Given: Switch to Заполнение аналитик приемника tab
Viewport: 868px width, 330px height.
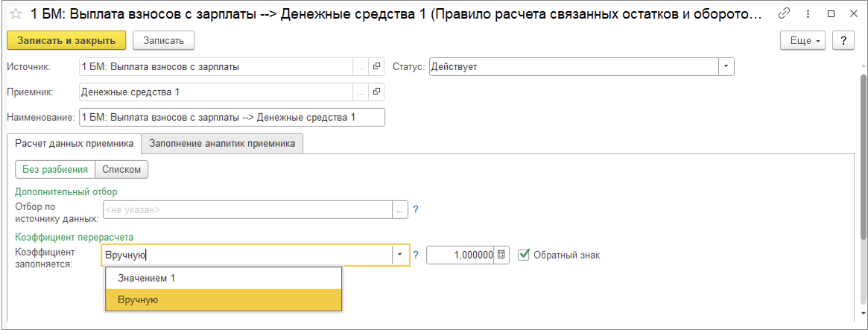Looking at the screenshot, I should (x=222, y=143).
